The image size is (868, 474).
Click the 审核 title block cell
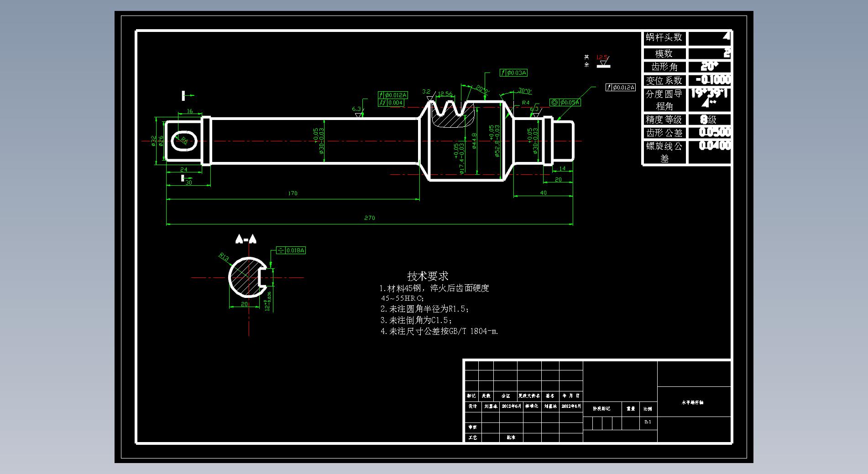[x=472, y=427]
